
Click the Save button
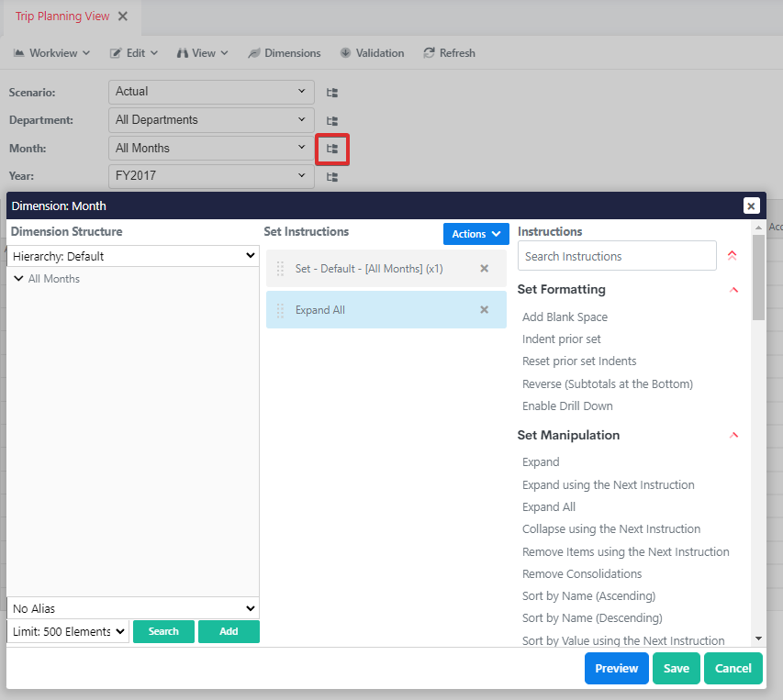click(x=676, y=669)
